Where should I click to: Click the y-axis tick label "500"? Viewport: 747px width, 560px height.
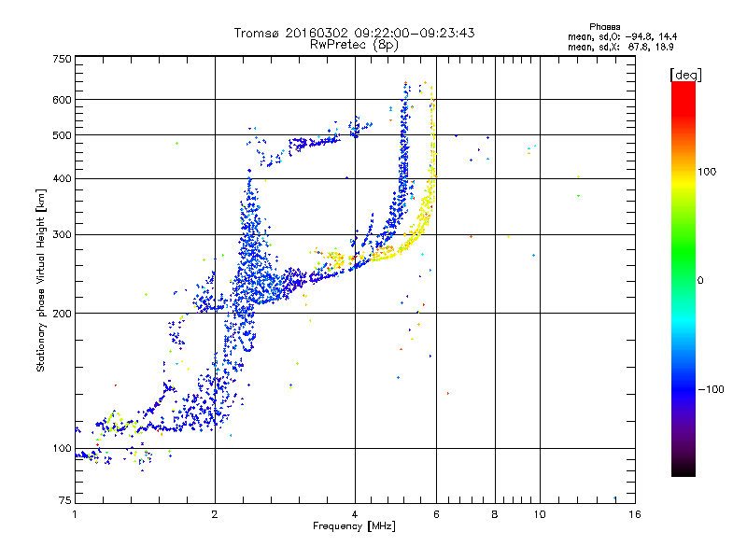point(62,135)
